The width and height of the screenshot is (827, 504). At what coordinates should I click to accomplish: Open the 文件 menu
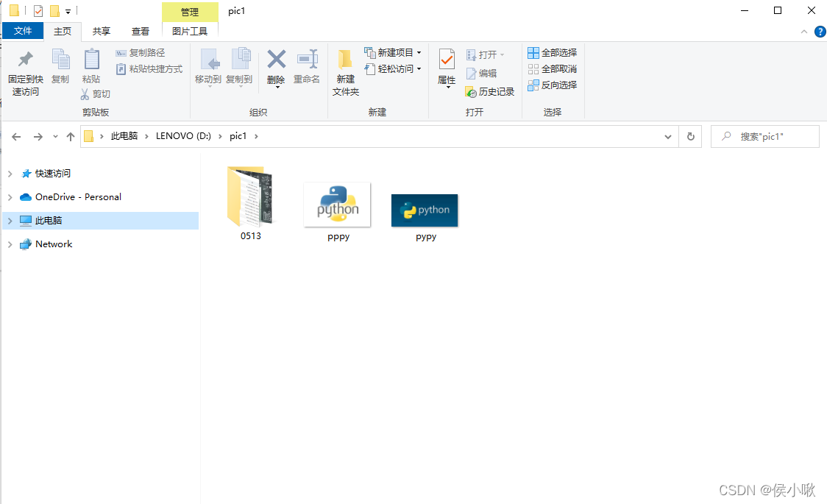click(x=23, y=31)
